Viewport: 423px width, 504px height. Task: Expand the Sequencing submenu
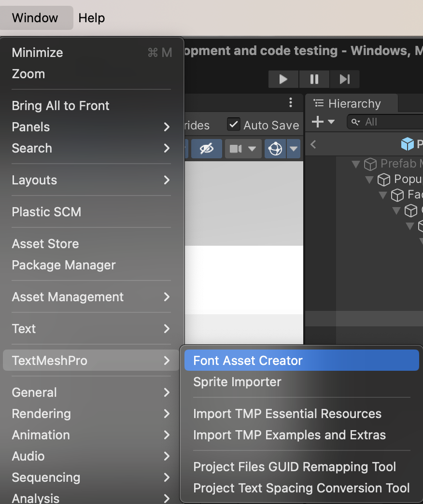(x=92, y=477)
